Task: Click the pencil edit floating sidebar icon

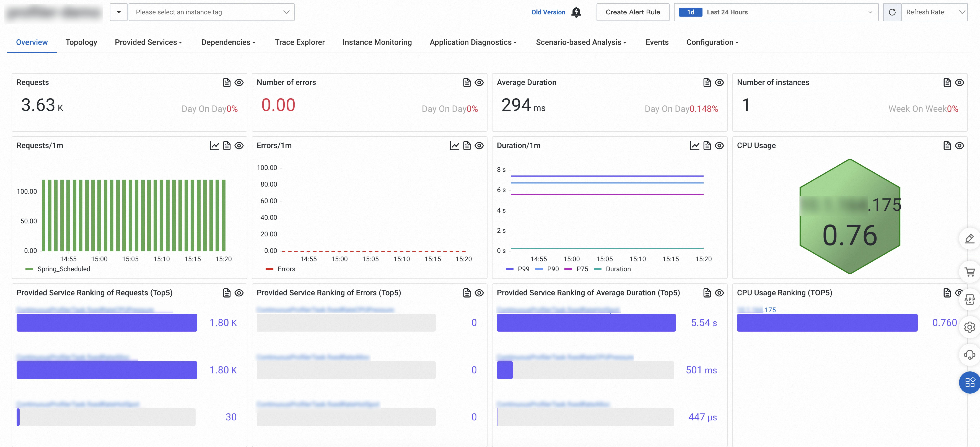Action: [969, 239]
